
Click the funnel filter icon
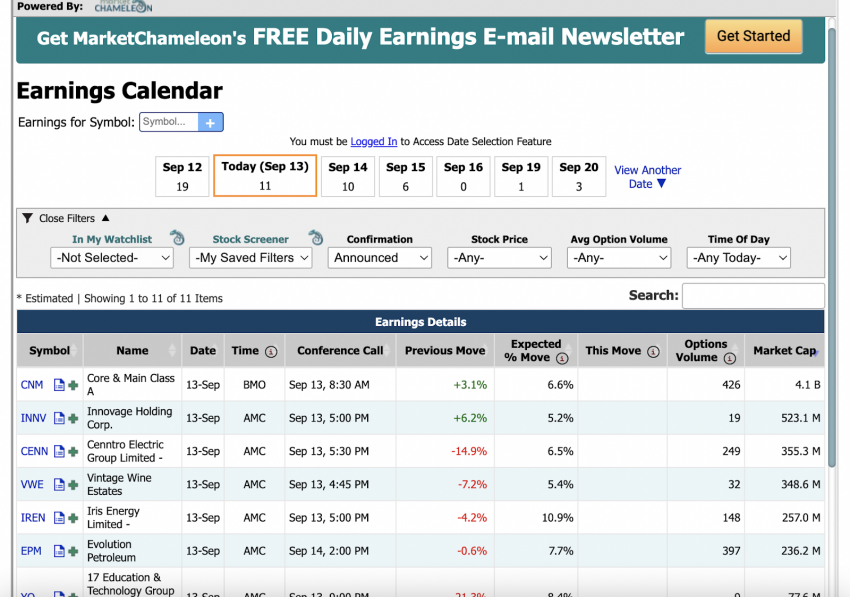(27, 218)
